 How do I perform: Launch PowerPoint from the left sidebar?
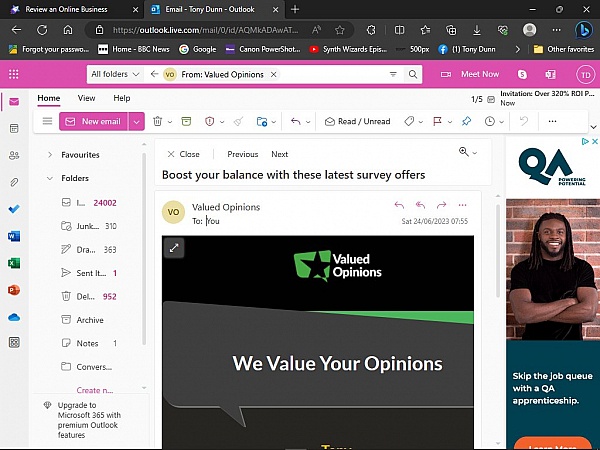pos(14,290)
